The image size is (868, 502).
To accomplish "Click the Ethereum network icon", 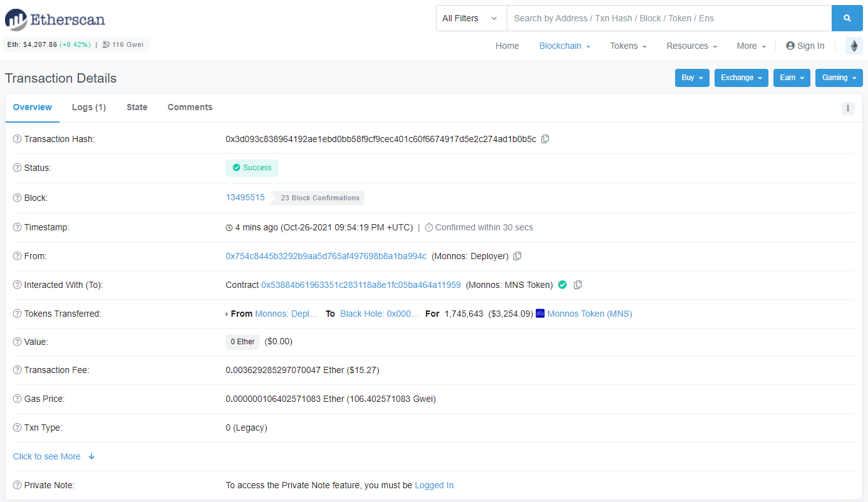I will [854, 46].
